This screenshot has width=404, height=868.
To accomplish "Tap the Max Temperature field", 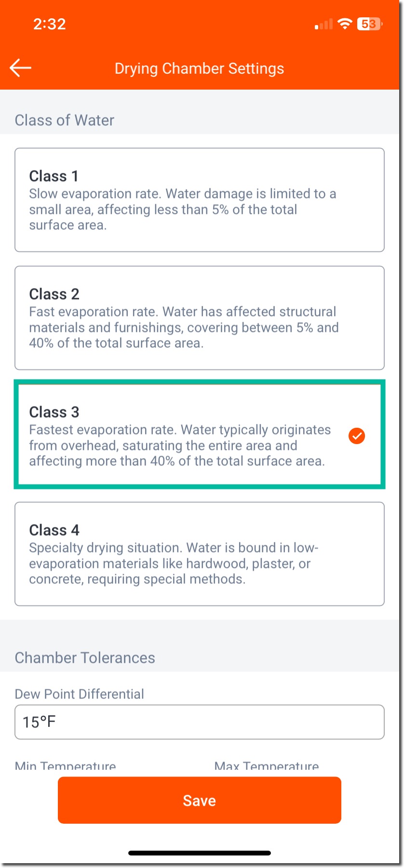I will click(267, 765).
